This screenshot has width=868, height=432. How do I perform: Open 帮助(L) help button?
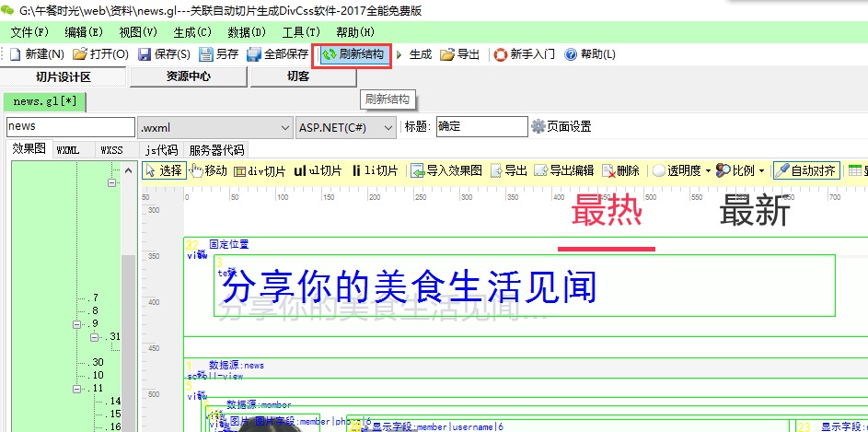[590, 54]
